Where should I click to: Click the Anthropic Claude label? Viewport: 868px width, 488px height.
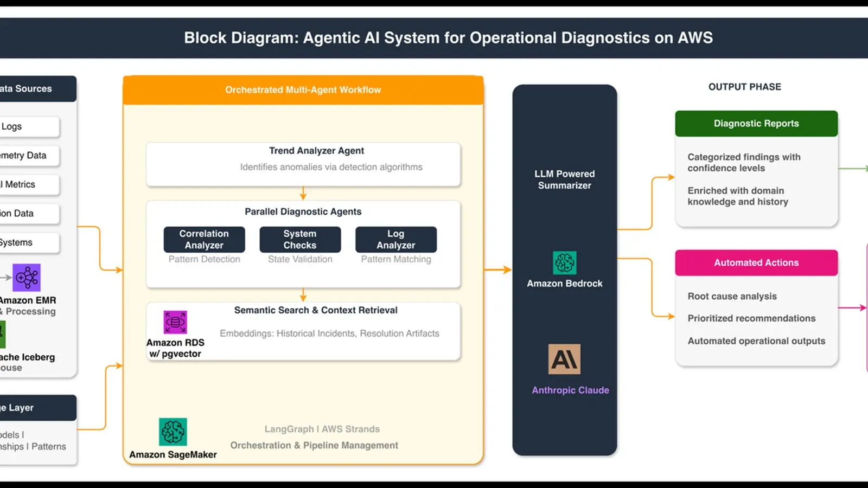tap(570, 390)
